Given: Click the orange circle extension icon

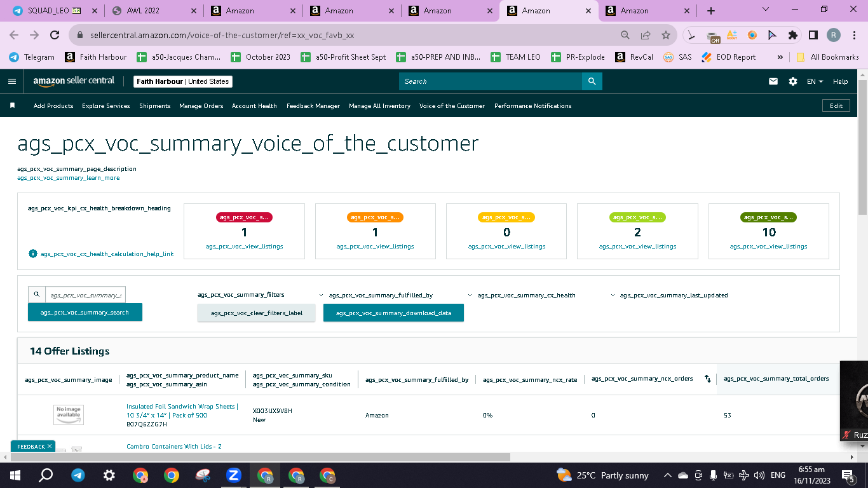Looking at the screenshot, I should click(x=752, y=35).
